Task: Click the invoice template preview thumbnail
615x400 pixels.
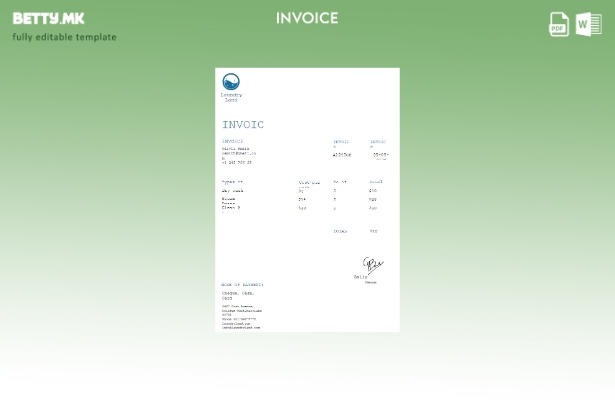Action: [x=307, y=199]
